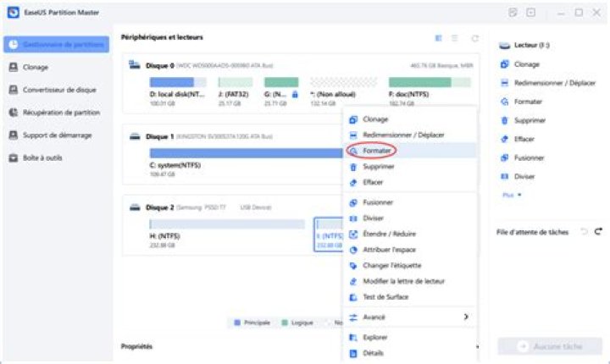Choose Clonage in the context menu
Screen dimensions: 610x364
(x=409, y=119)
